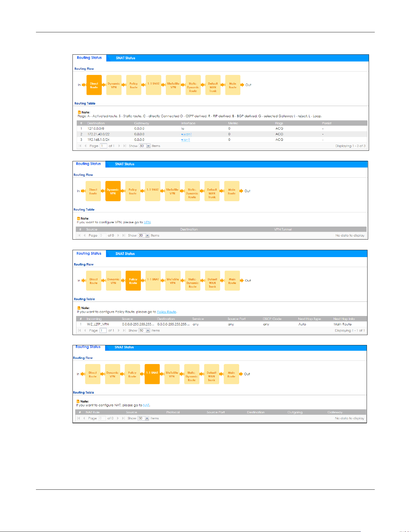Click first-page arrow under the Destination table
This screenshot has height=532, width=411.
80,146
